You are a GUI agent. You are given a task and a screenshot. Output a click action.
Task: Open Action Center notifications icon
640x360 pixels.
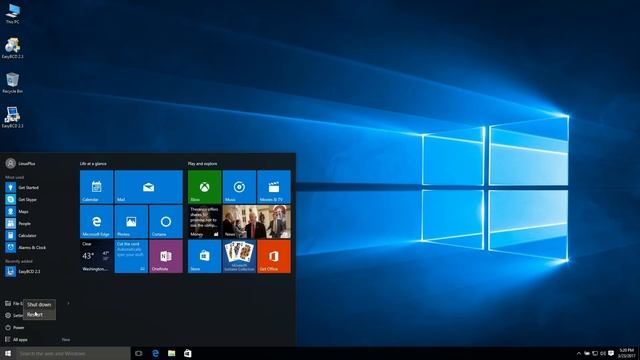(611, 353)
